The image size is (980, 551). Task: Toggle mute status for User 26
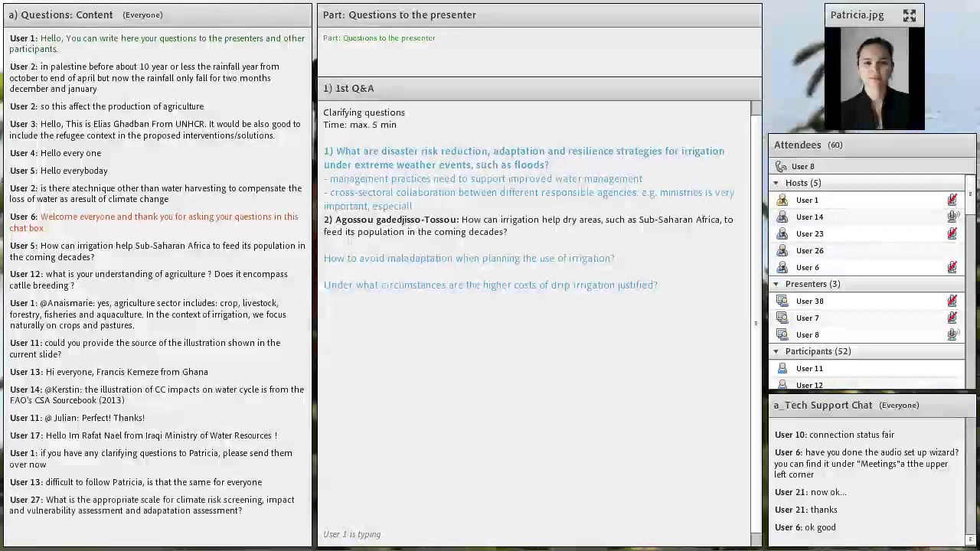pos(952,250)
